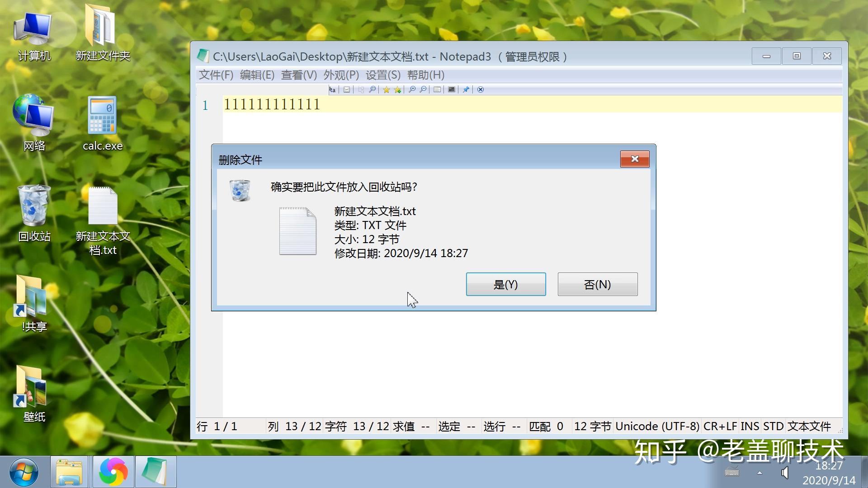This screenshot has width=868, height=488.
Task: Open the 设置(S) menu
Action: (382, 75)
